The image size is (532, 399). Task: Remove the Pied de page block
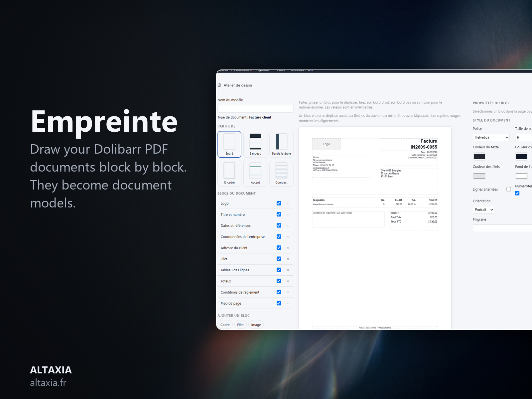click(288, 303)
